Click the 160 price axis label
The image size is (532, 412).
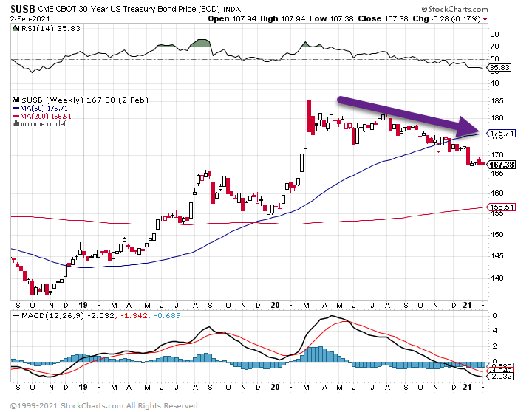pyautogui.click(x=497, y=193)
